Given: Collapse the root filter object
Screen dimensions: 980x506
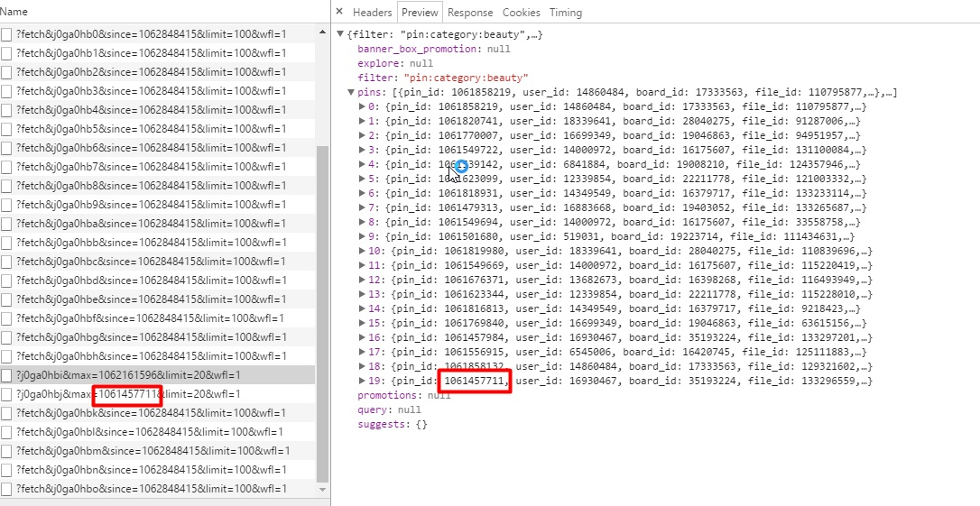Looking at the screenshot, I should pos(340,34).
